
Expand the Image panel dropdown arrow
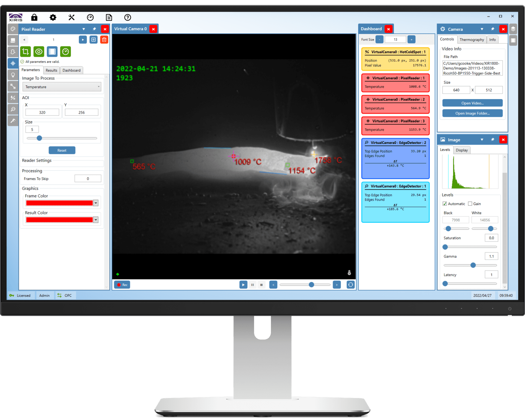tap(482, 140)
